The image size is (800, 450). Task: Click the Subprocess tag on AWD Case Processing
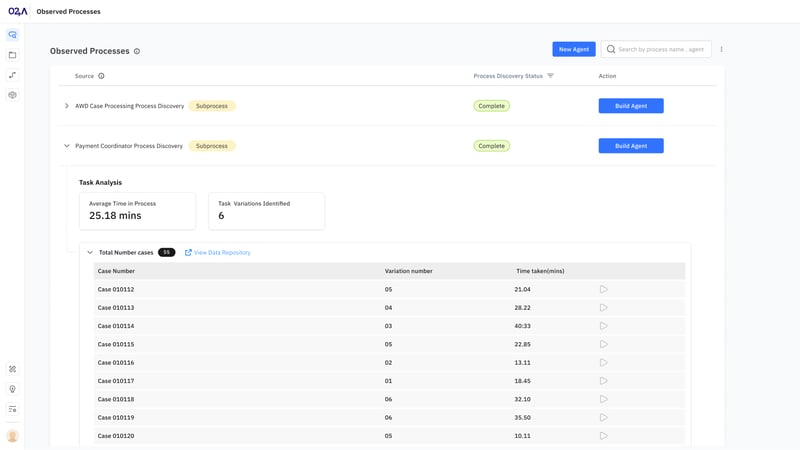[212, 106]
